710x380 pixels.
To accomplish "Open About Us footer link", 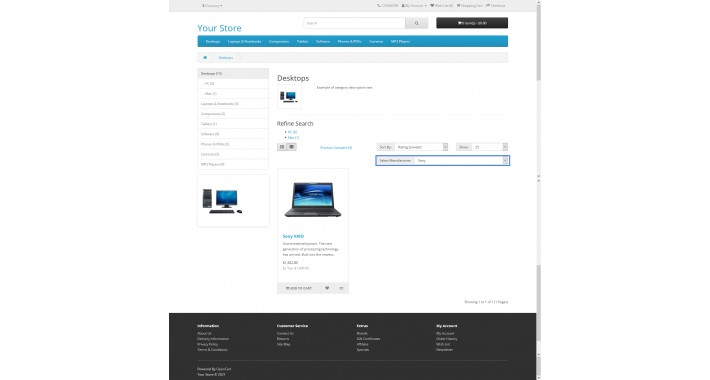I will (x=204, y=333).
